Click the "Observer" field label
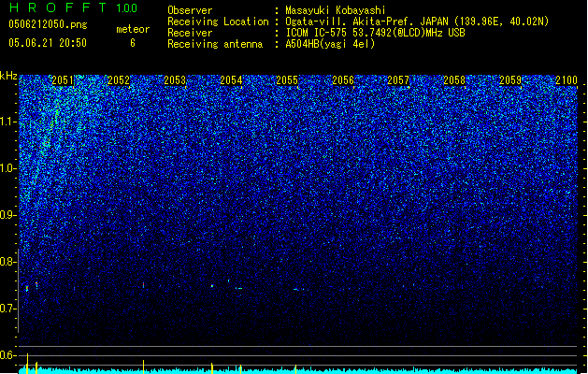Screen dimensions: 588x374 tap(190, 10)
